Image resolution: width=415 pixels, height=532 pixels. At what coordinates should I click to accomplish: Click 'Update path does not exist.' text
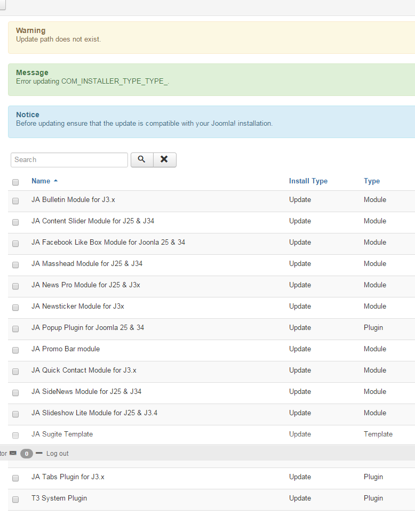[59, 39]
